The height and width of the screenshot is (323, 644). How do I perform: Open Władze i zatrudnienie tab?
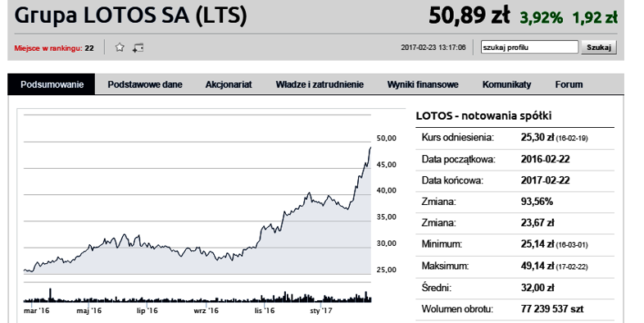click(x=320, y=84)
